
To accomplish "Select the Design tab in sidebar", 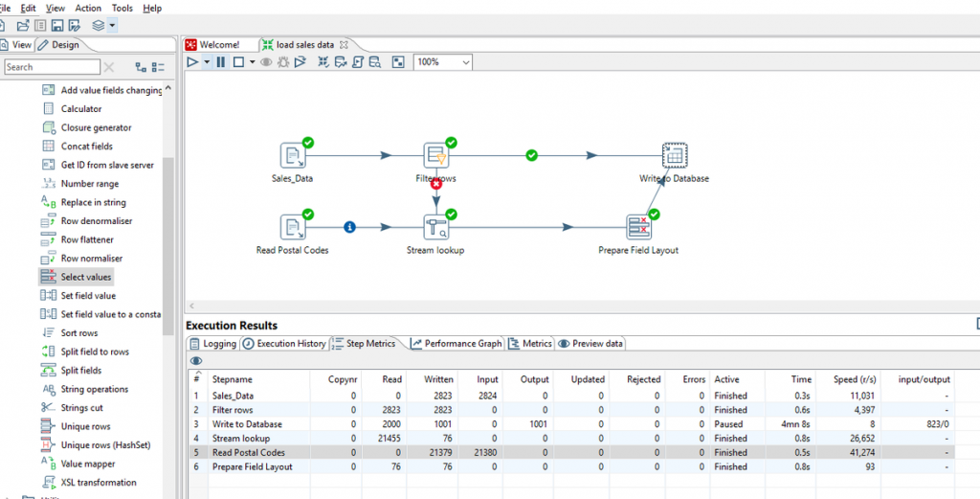I will [58, 44].
